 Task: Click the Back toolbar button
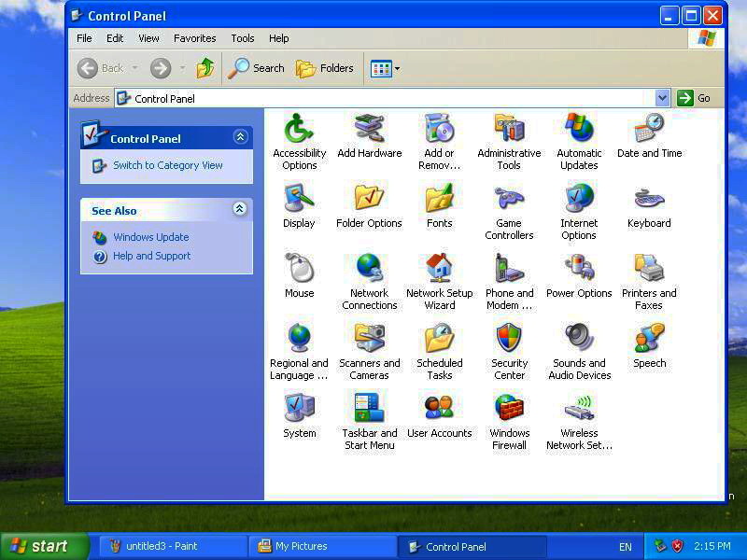click(x=101, y=68)
